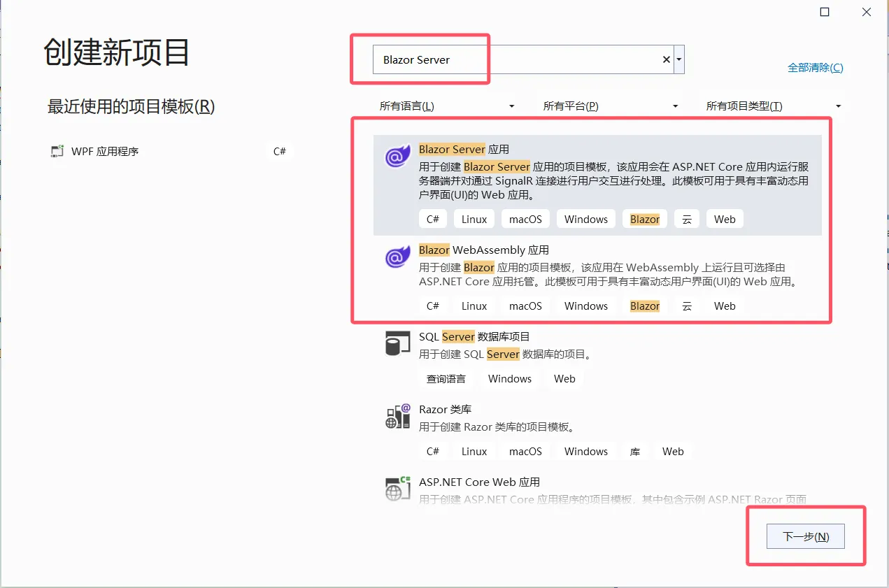The image size is (889, 588).
Task: Click the Linux tag under Blazor WebAssembly 应用
Action: pyautogui.click(x=474, y=306)
